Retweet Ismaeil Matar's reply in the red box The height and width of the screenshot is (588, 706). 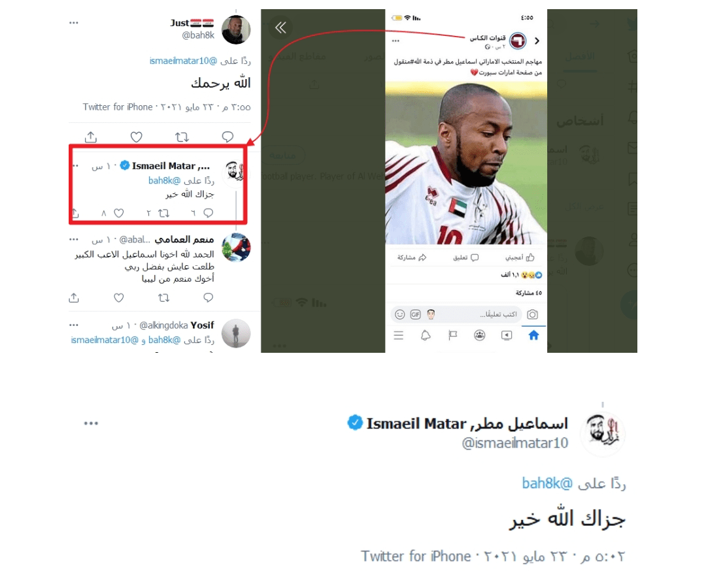(x=164, y=213)
